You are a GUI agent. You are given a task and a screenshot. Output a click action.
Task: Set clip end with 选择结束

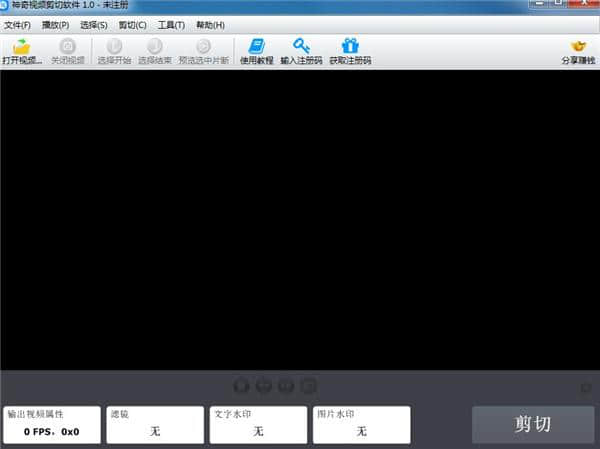coord(154,47)
